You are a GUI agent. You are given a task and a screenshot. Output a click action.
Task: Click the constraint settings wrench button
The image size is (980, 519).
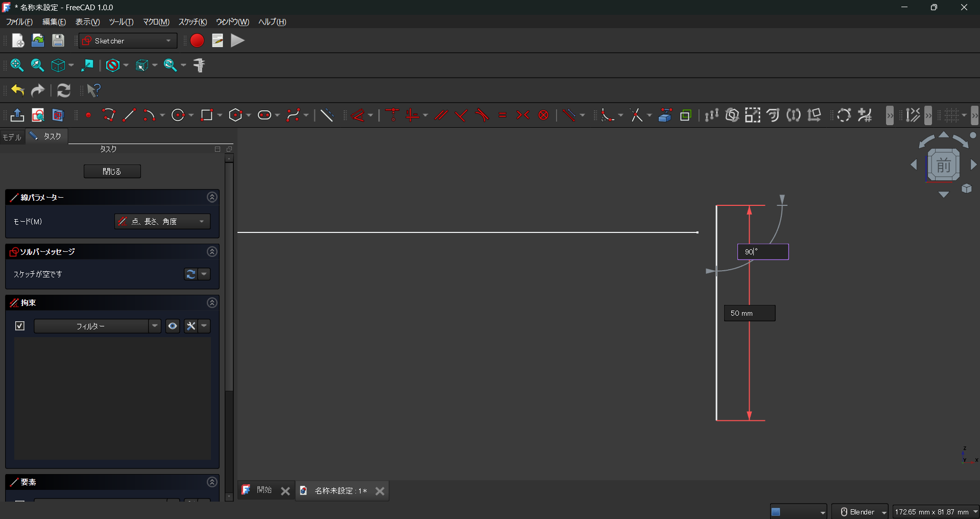point(191,326)
